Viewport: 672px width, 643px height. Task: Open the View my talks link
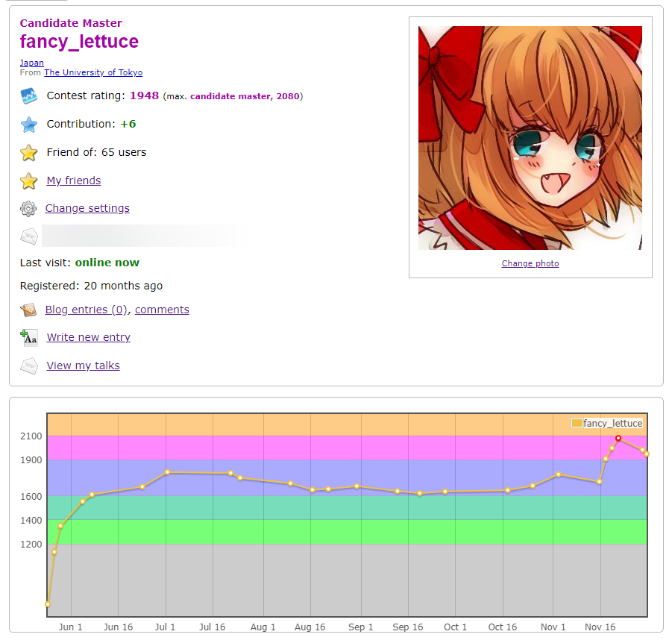83,366
